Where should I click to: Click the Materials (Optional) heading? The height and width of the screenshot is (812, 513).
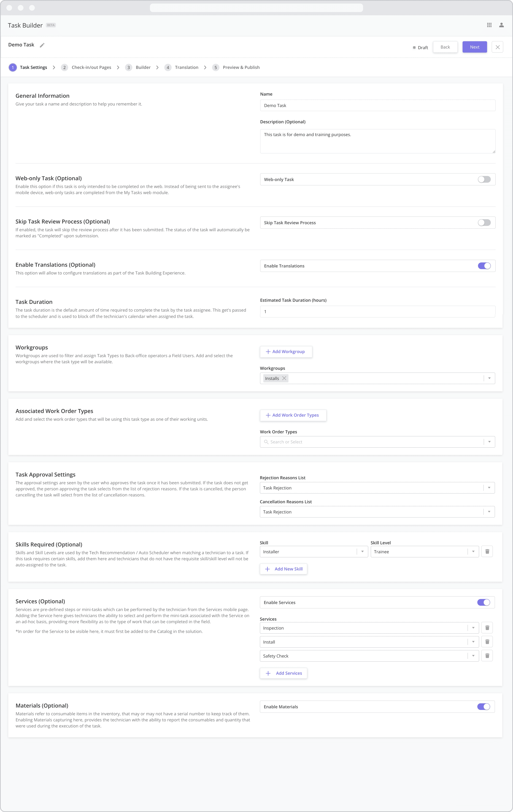click(x=42, y=705)
